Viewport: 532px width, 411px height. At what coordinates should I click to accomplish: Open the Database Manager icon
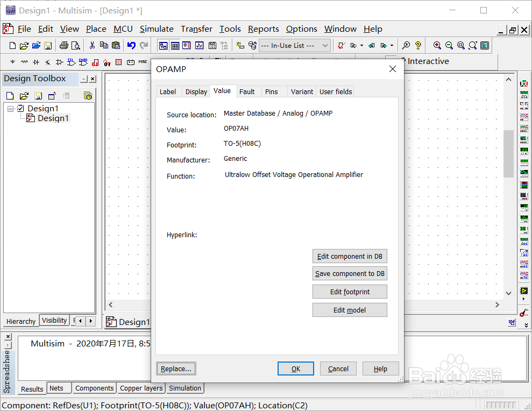[x=252, y=46]
